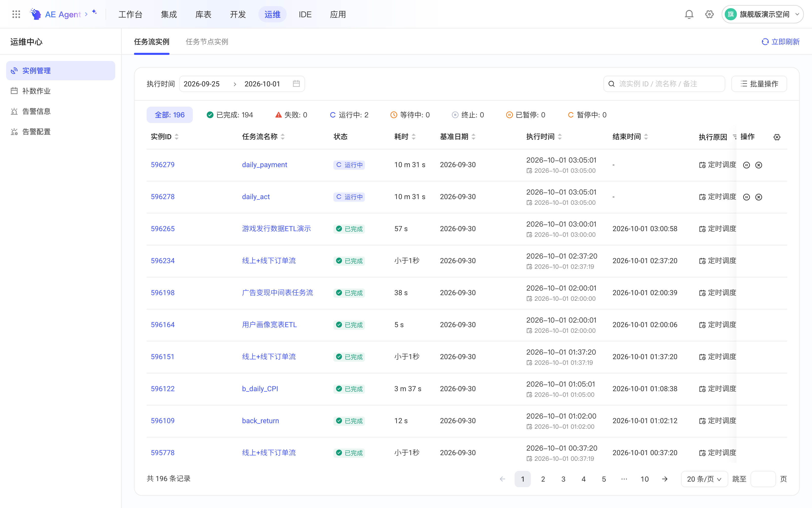Focus the instance search field
This screenshot has width=812, height=508.
(x=664, y=84)
